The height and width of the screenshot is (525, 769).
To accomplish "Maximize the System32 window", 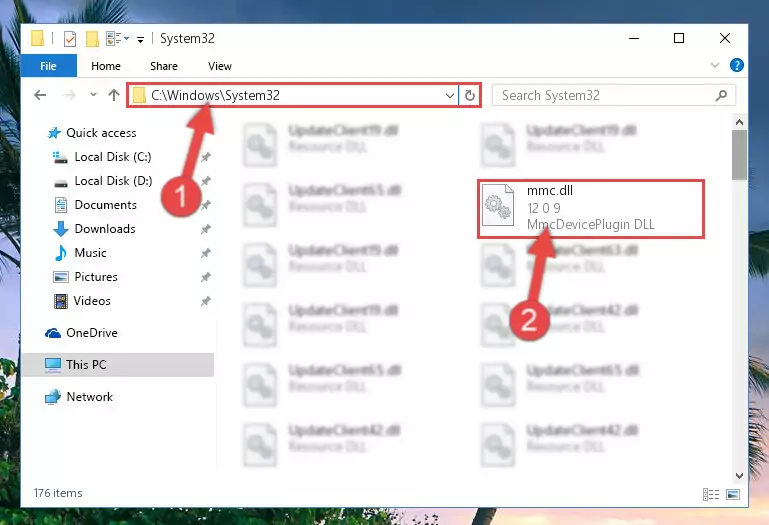I will [679, 38].
